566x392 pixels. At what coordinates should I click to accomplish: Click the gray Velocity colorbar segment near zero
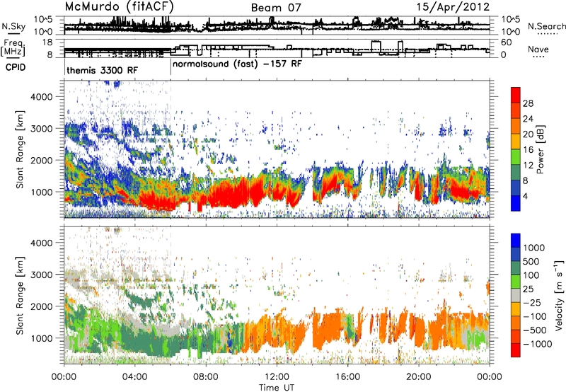coord(516,295)
